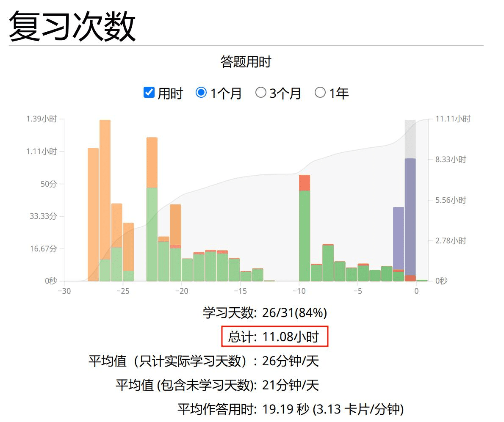Click the -30 x-axis label
504x422 pixels.
64,291
